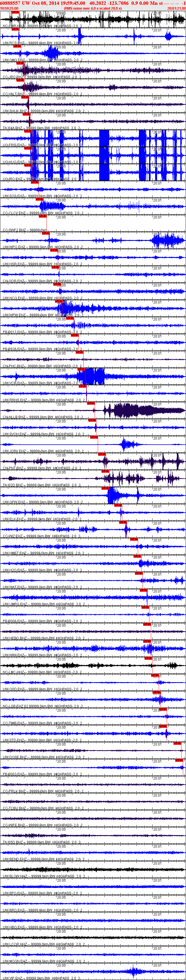The image size is (186, 980).
Task: Select the red pick marker on NC LMC trace
Action: point(148,658)
